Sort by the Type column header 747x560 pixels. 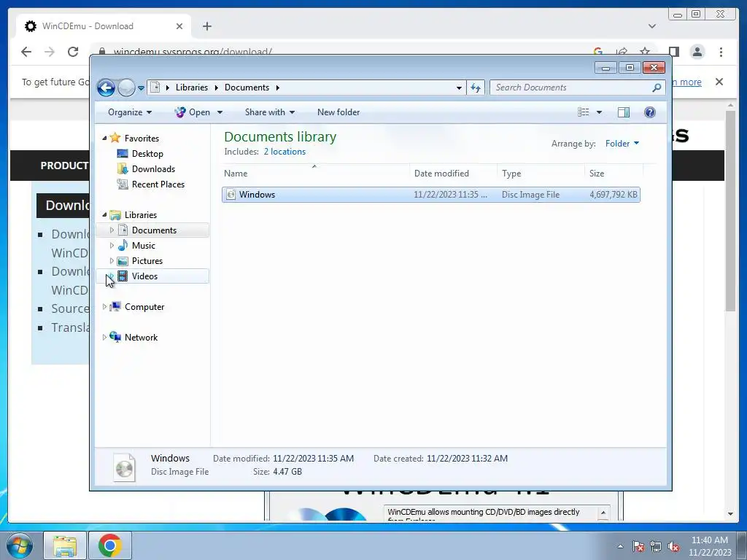[541, 174]
